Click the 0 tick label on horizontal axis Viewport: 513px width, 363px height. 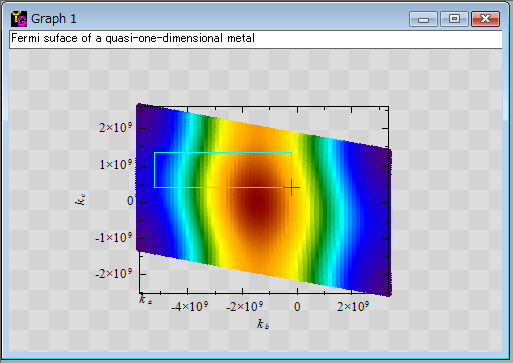pyautogui.click(x=297, y=307)
